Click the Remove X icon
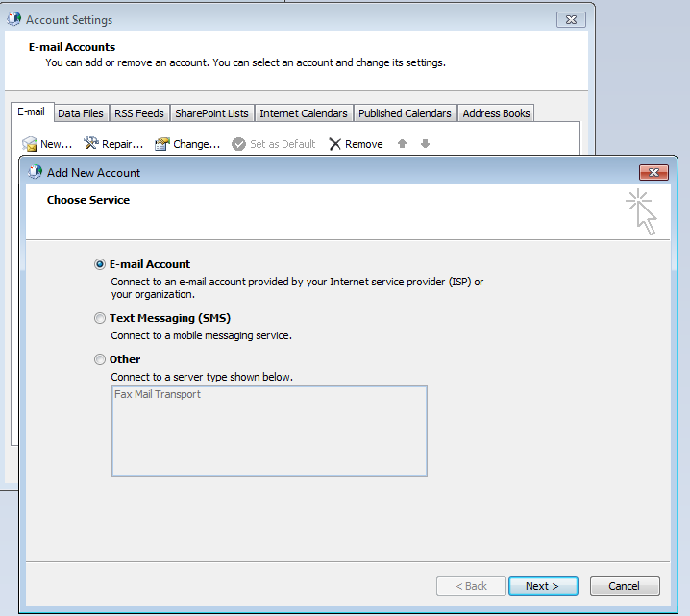This screenshot has width=690, height=616. (334, 144)
